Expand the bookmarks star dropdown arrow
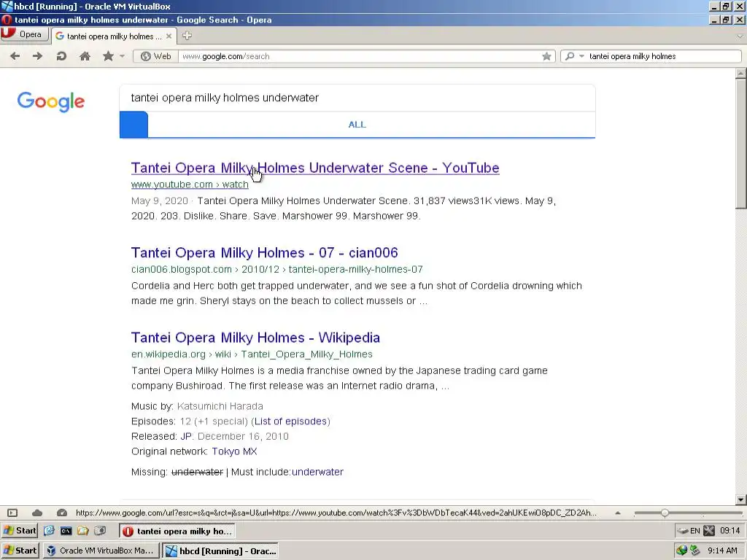 pyautogui.click(x=123, y=56)
